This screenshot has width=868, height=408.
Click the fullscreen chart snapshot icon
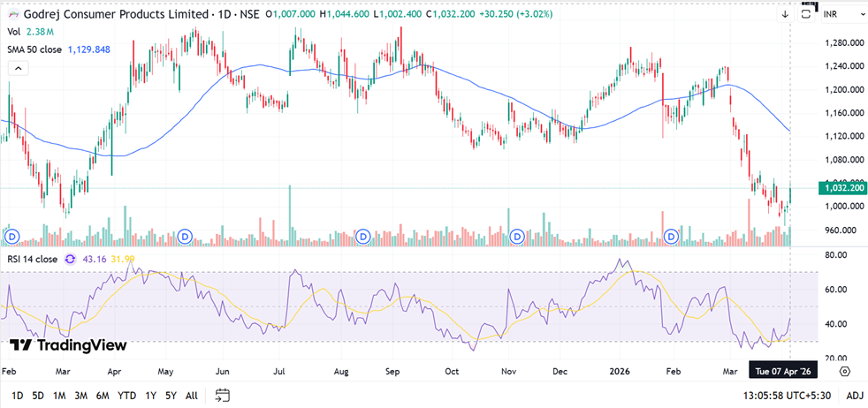coord(805,14)
